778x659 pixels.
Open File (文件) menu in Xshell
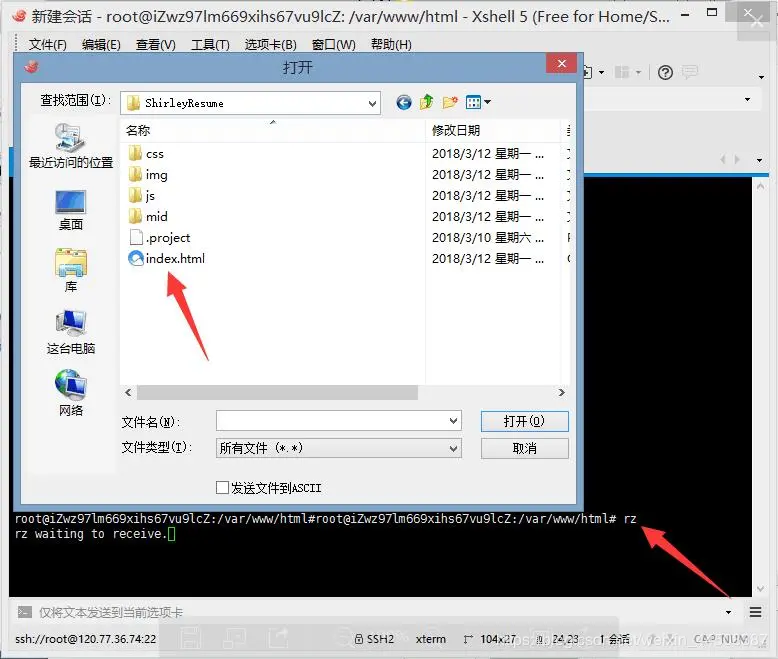coord(47,45)
